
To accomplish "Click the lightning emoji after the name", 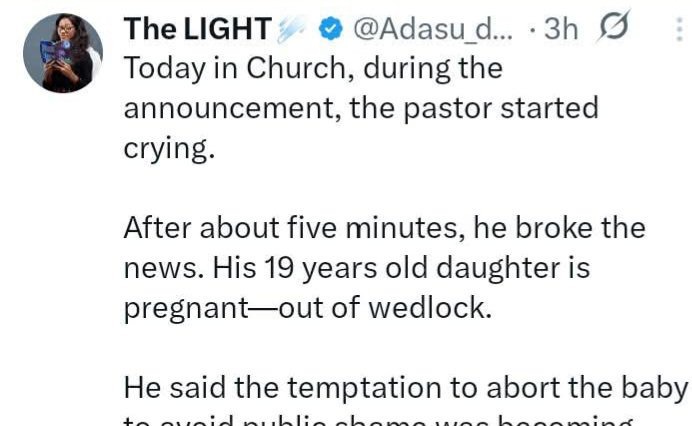I will pyautogui.click(x=290, y=30).
